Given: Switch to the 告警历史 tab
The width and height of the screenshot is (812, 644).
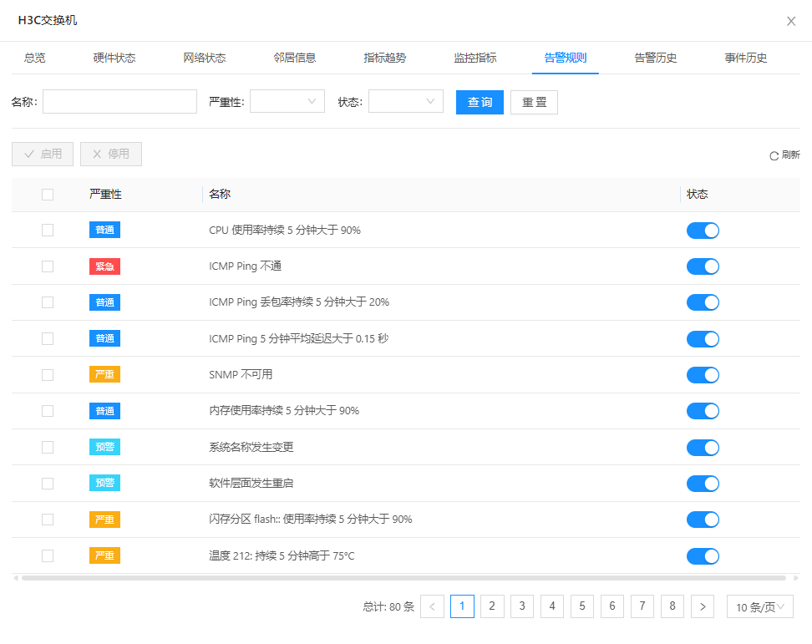Looking at the screenshot, I should [x=655, y=58].
